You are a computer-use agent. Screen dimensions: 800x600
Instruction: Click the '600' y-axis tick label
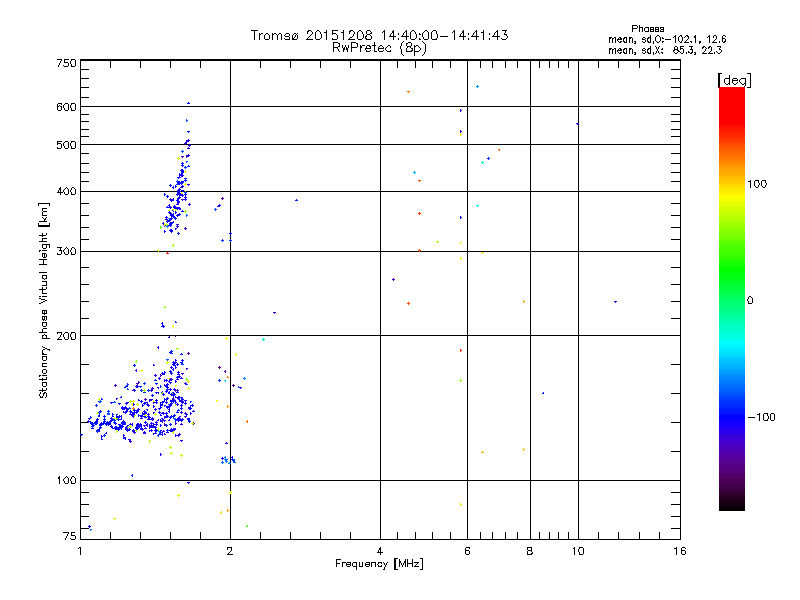coord(66,107)
